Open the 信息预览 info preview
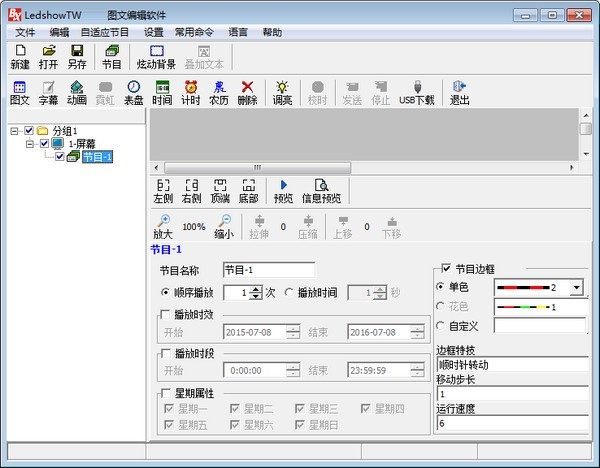The height and width of the screenshot is (468, 600). (x=321, y=191)
